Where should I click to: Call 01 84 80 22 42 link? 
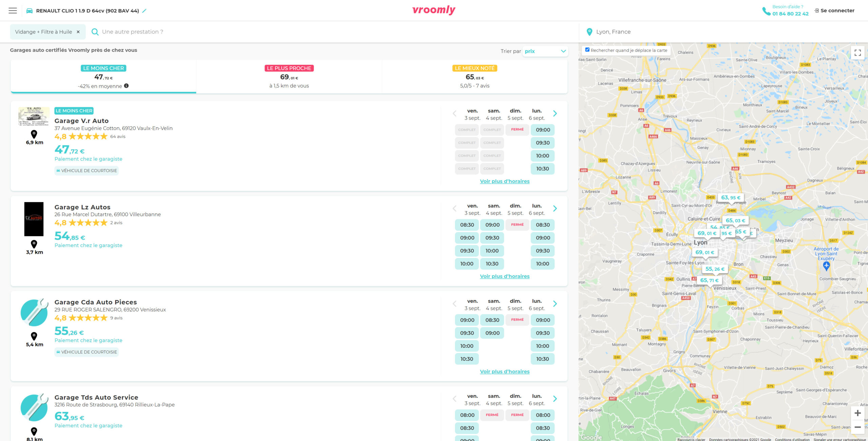tap(790, 14)
